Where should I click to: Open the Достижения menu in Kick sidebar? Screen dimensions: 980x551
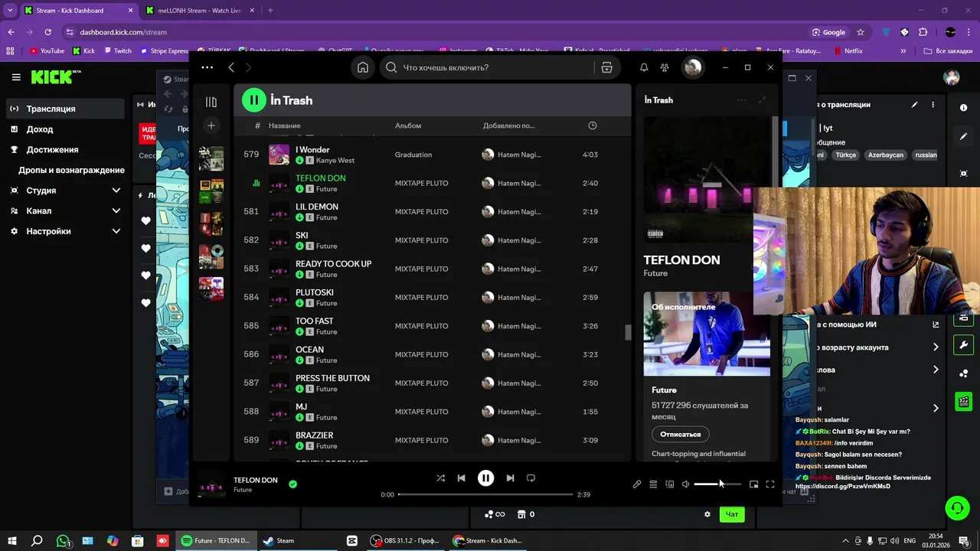[64, 149]
